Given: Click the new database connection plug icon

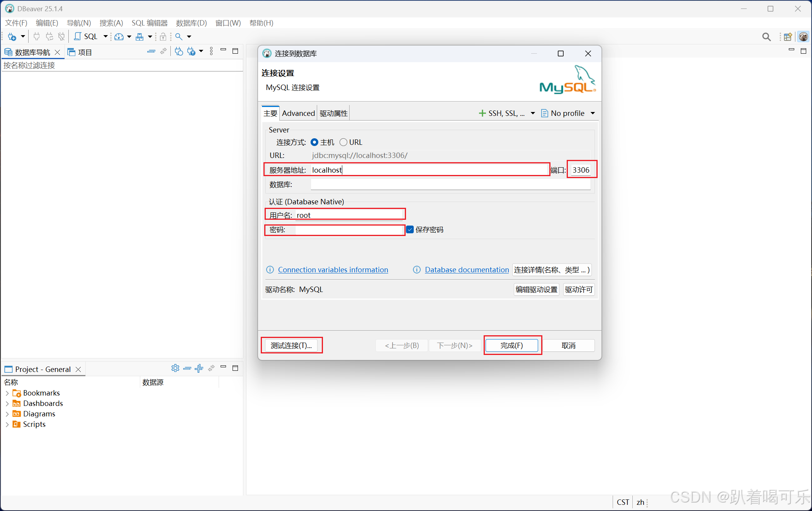Looking at the screenshot, I should (x=12, y=37).
